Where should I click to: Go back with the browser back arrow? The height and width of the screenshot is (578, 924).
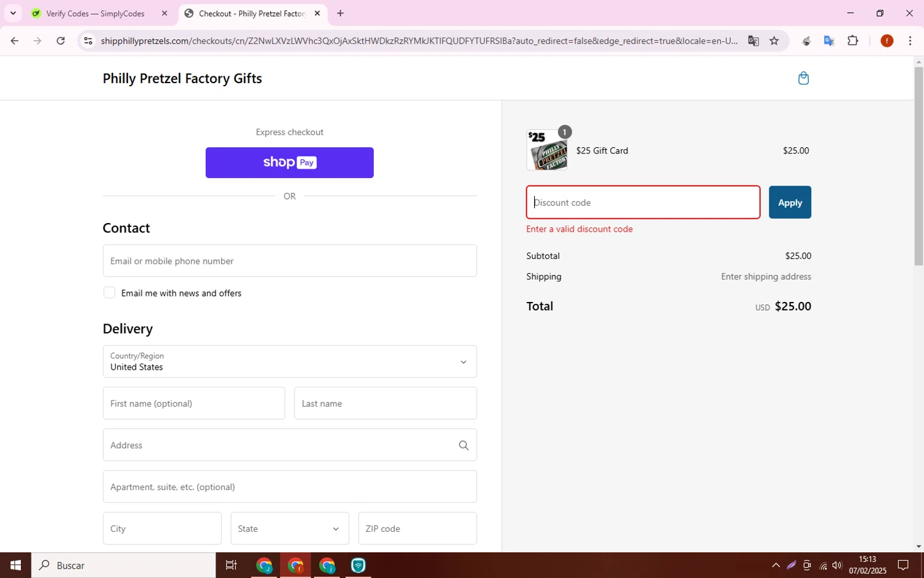[x=14, y=41]
